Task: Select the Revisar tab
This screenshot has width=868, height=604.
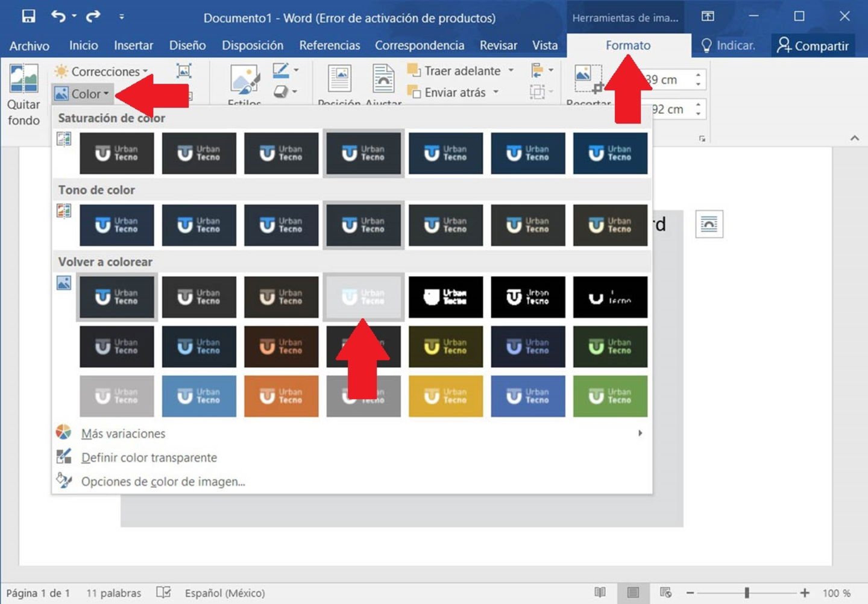Action: click(498, 45)
